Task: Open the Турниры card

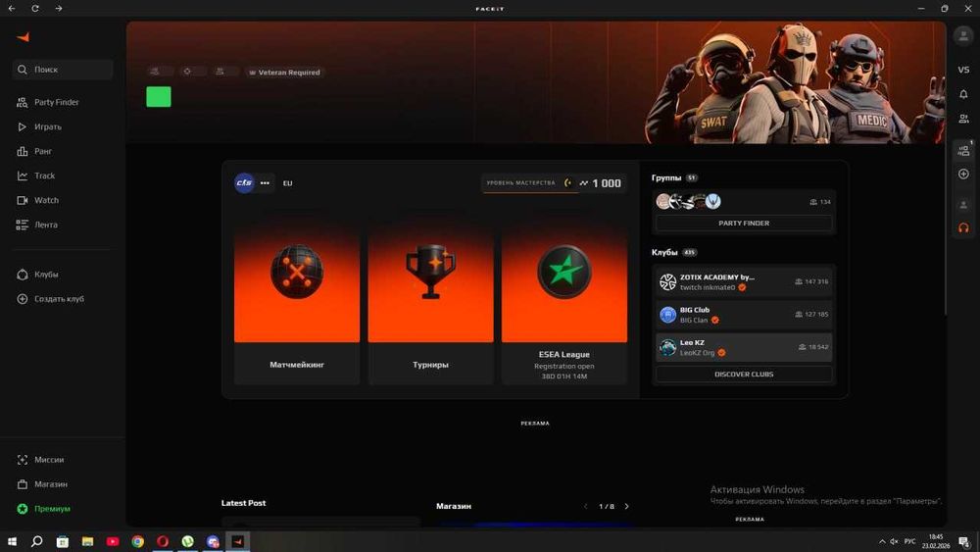Action: (430, 297)
